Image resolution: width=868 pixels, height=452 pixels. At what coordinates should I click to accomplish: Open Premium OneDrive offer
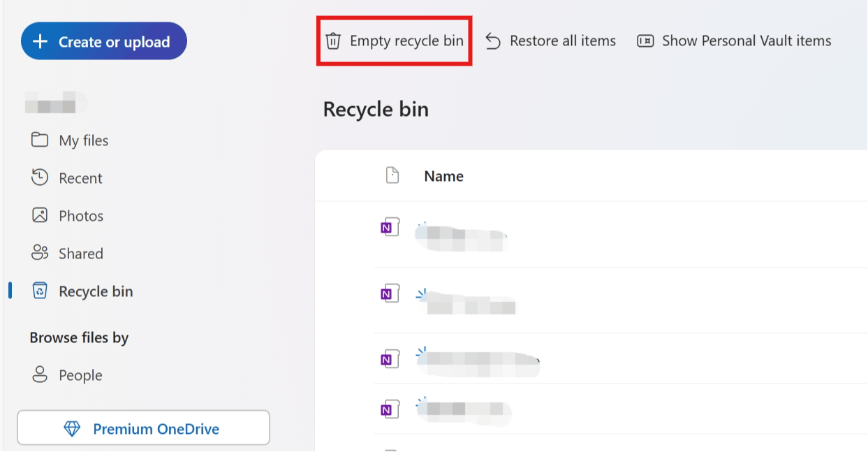(x=143, y=428)
